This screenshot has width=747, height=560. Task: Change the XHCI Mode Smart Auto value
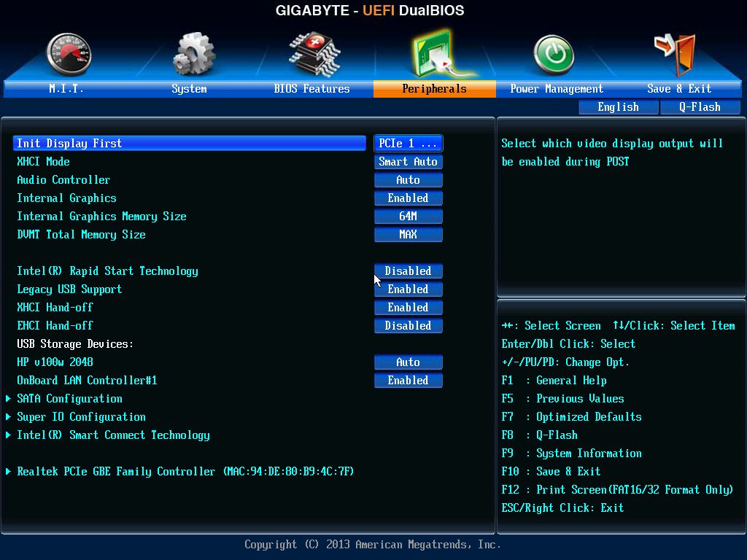[409, 161]
